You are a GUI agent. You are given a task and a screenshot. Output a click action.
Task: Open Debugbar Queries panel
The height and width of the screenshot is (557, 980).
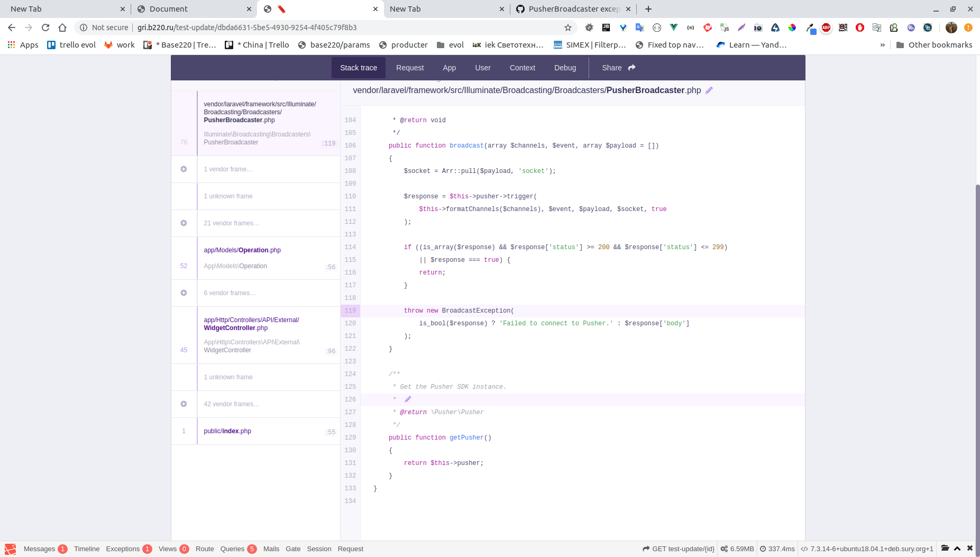click(238, 549)
